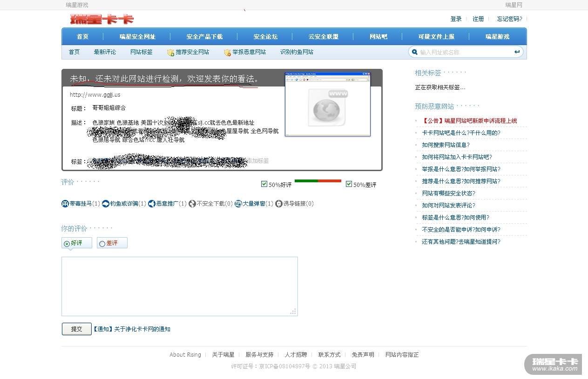The width and height of the screenshot is (588, 379).
Task: Open 举报是什么意思?如何举报网站? link
Action: pos(461,169)
